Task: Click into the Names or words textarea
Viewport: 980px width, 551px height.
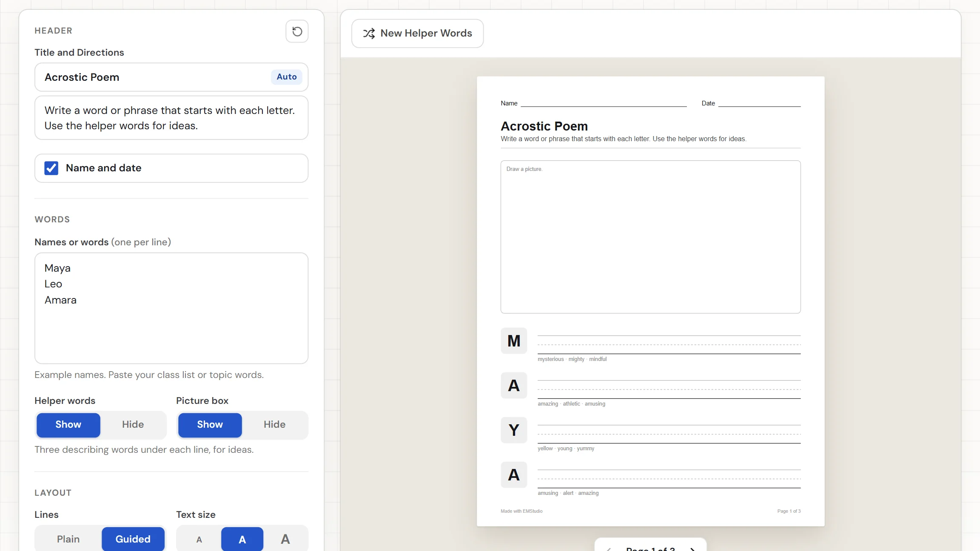Action: 171,308
